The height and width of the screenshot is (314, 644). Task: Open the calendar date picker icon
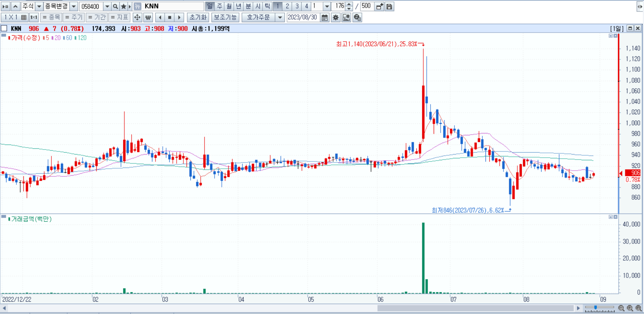[x=325, y=17]
